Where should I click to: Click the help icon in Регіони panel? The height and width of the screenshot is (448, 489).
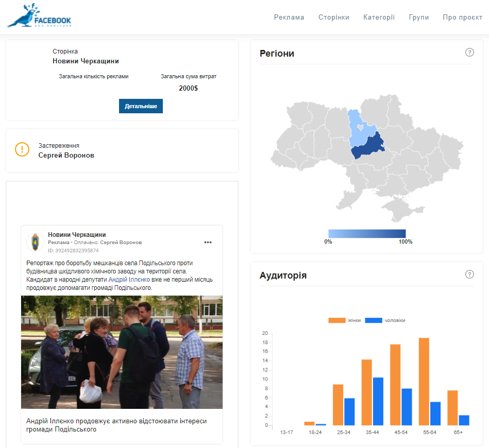[x=469, y=53]
